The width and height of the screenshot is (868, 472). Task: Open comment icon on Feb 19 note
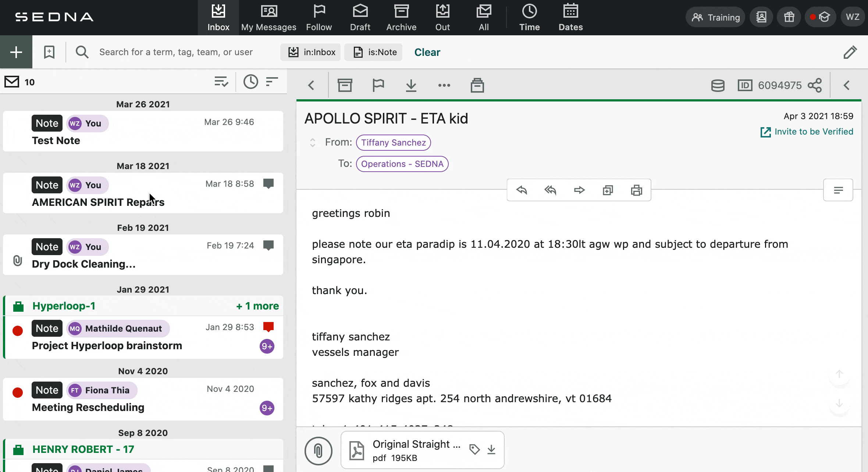(x=269, y=246)
